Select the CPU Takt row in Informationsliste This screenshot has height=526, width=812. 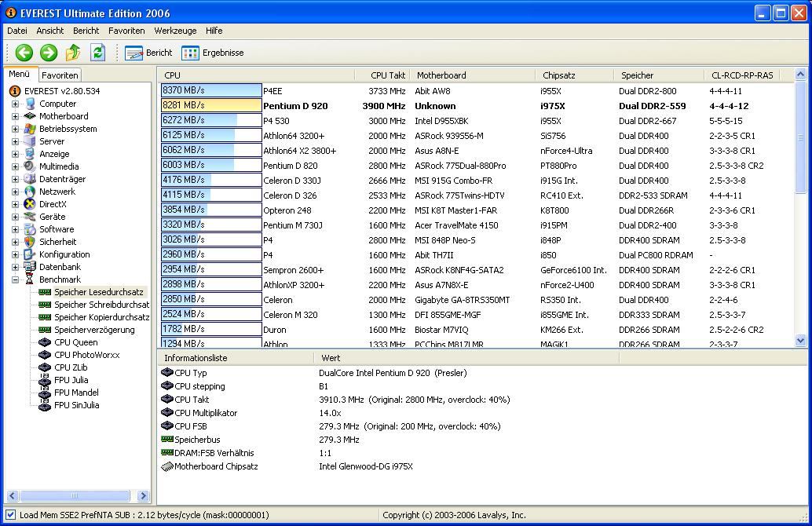[x=481, y=400]
